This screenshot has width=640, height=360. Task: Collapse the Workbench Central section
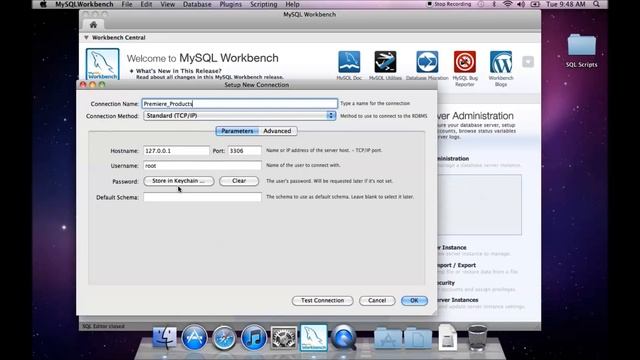point(86,38)
